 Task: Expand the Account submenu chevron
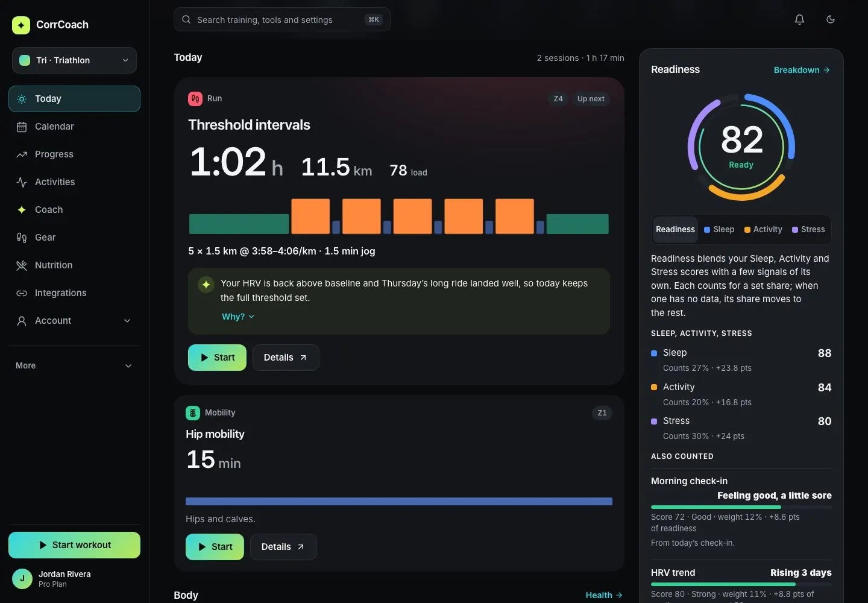coord(127,321)
